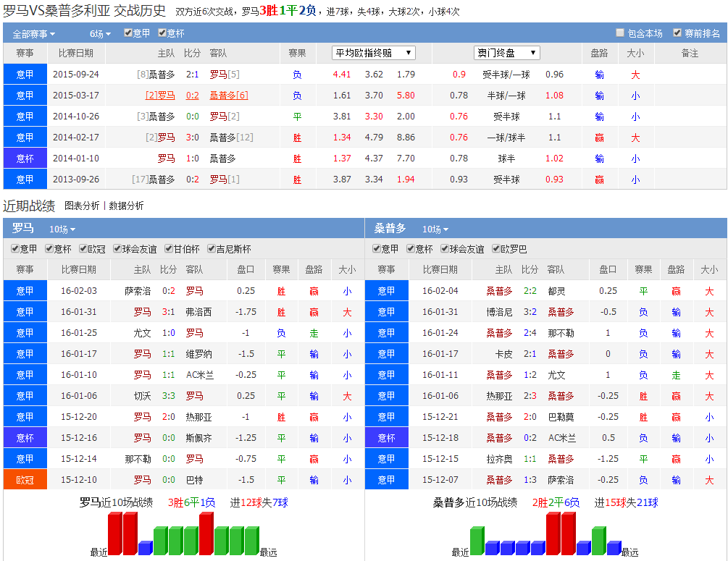Toggle 意杯 filter in 桑普多 panel
Viewport: 728px width, 561px height.
411,249
